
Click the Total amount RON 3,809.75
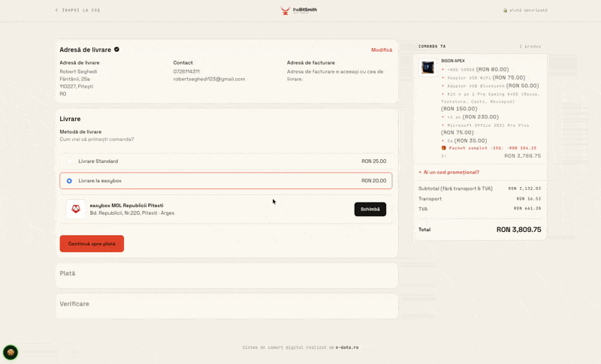click(x=518, y=230)
